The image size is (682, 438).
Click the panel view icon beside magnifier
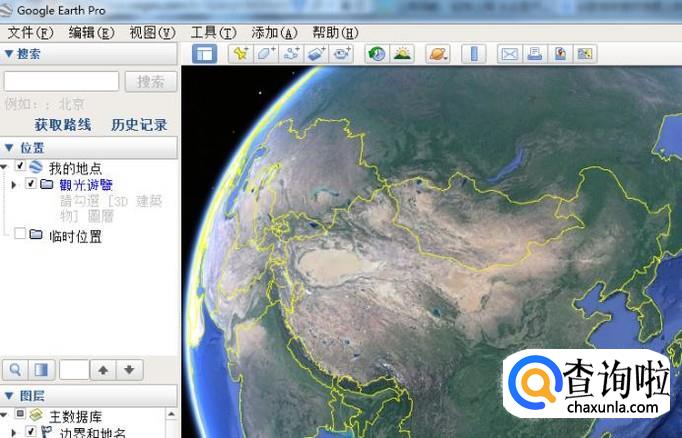click(x=42, y=370)
